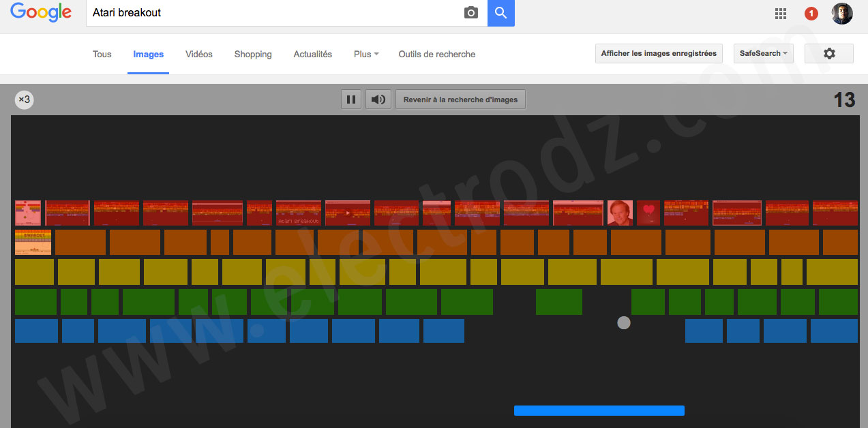Pause the Breakout game
868x428 pixels.
click(351, 100)
